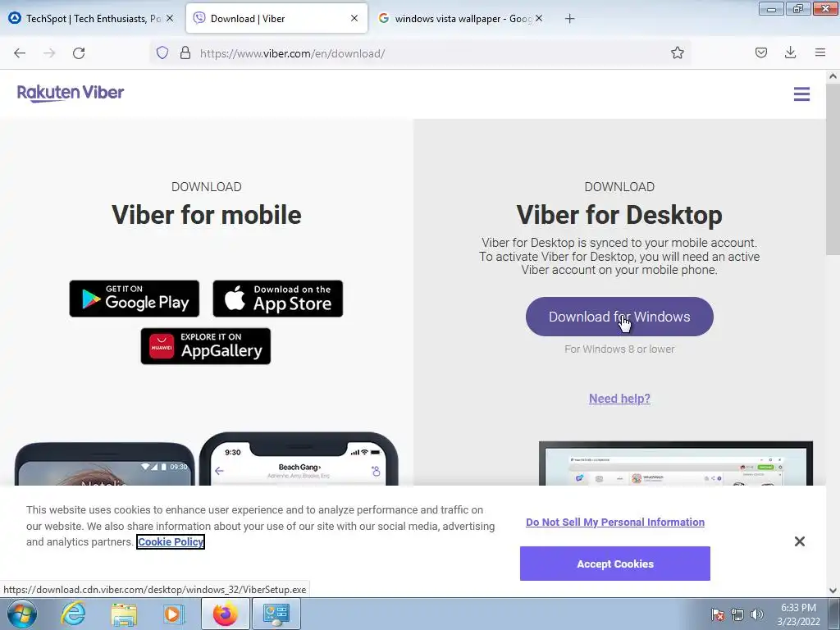
Task: Close the TechSpot tab
Action: pos(169,18)
